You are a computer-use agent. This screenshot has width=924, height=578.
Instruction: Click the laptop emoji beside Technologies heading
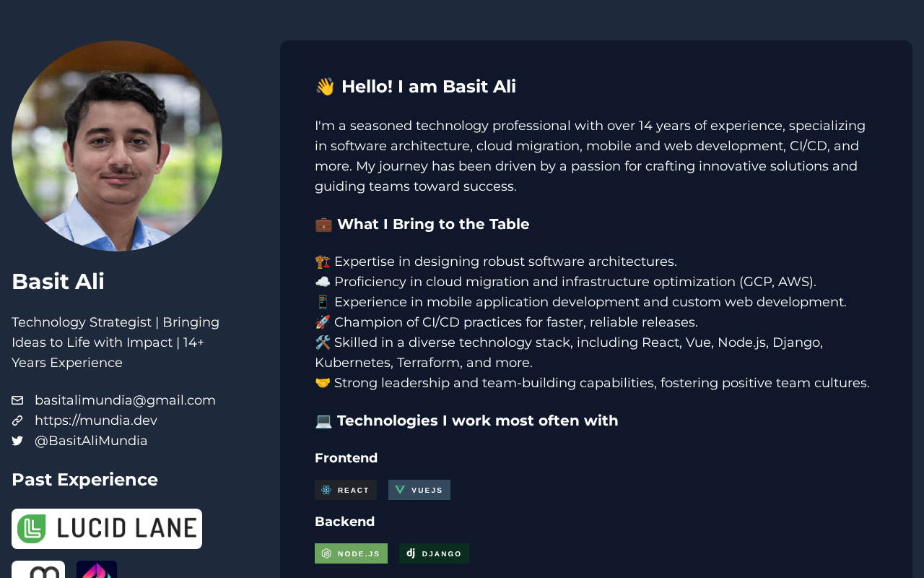323,420
